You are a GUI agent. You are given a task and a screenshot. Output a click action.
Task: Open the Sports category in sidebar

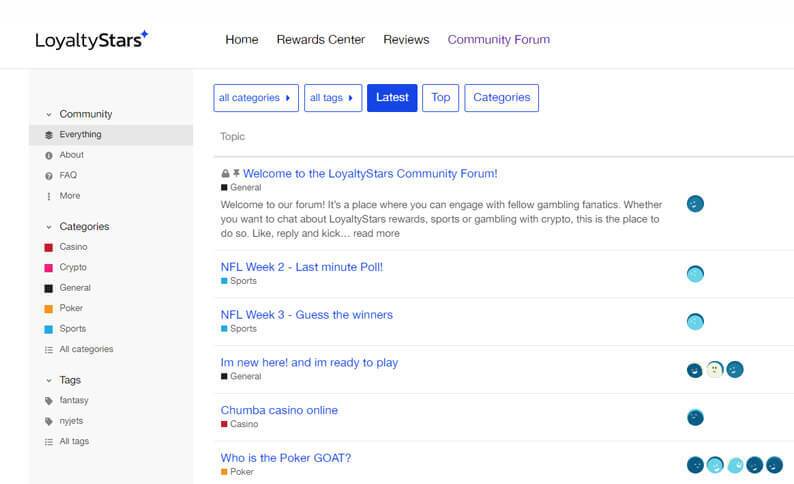click(x=72, y=329)
